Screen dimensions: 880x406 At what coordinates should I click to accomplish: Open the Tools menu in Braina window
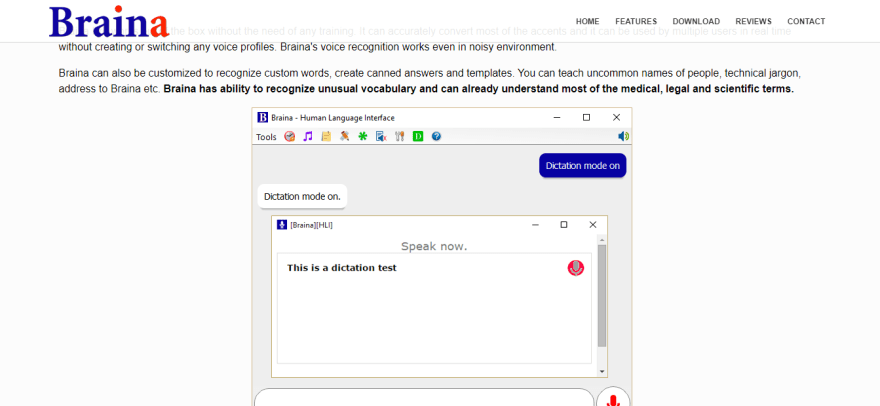coord(266,136)
